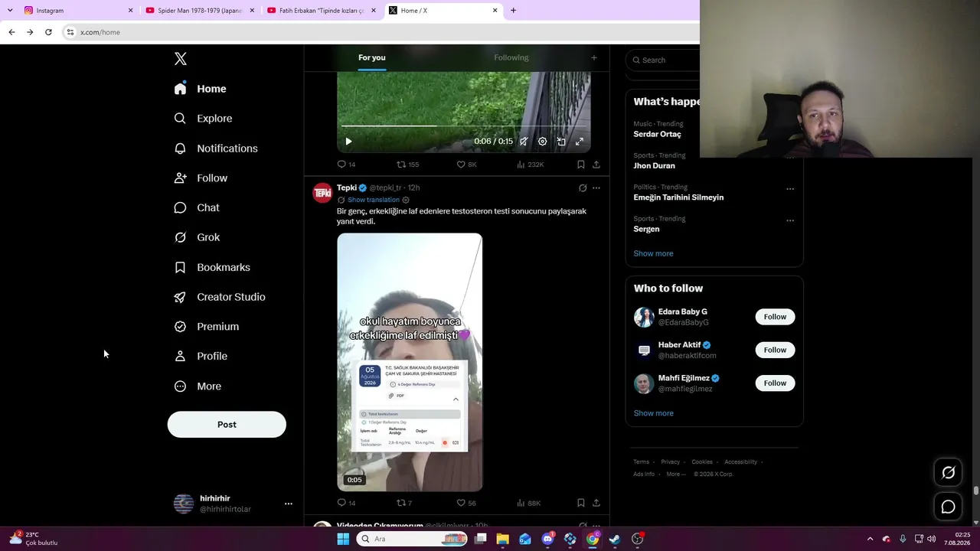Image resolution: width=980 pixels, height=551 pixels.
Task: Repost the post showing 155 reposts
Action: coord(407,165)
